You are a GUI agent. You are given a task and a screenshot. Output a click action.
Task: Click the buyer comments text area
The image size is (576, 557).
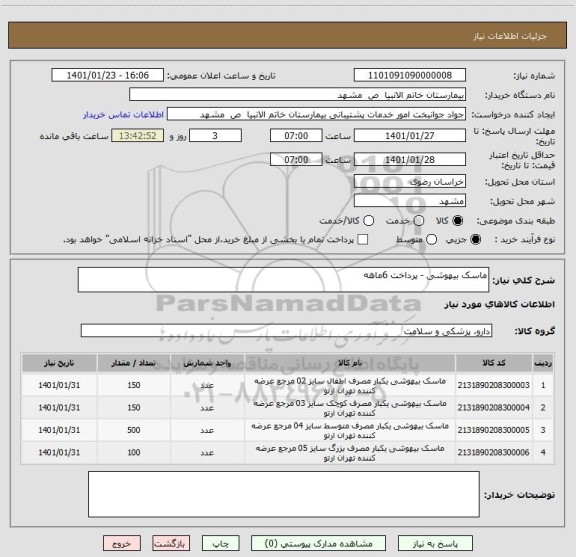[284, 495]
